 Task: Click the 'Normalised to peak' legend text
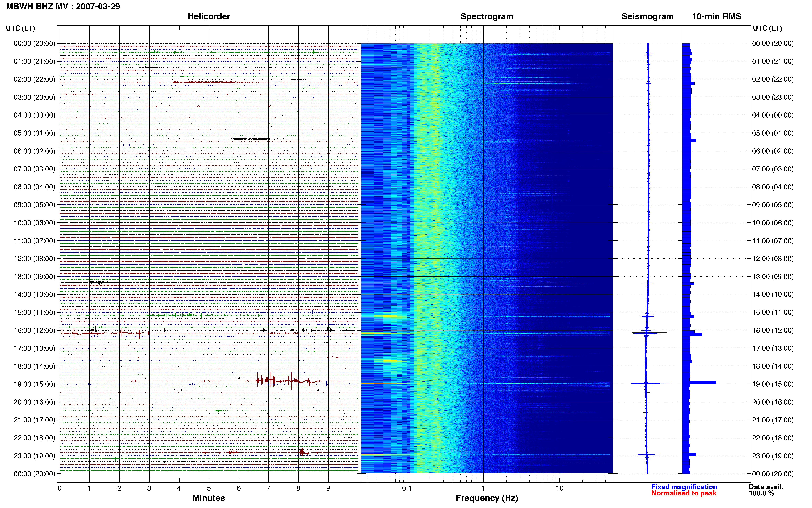(684, 493)
